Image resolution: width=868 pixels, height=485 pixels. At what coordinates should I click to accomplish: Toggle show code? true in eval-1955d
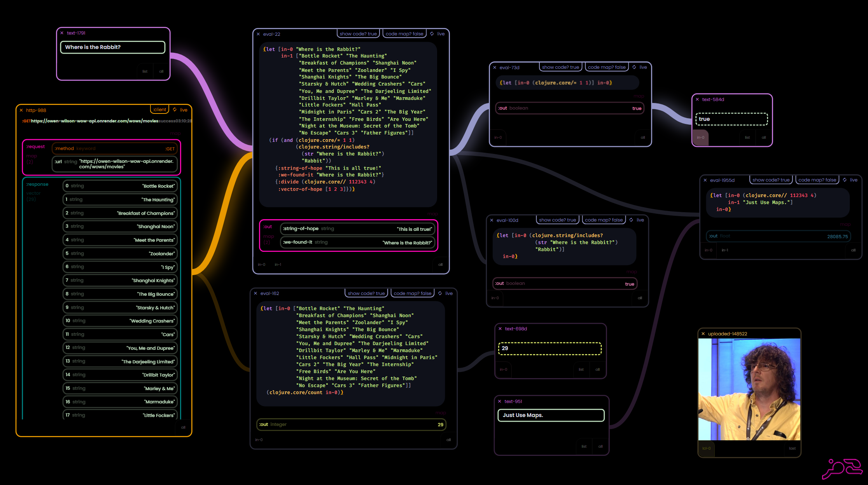pyautogui.click(x=771, y=180)
